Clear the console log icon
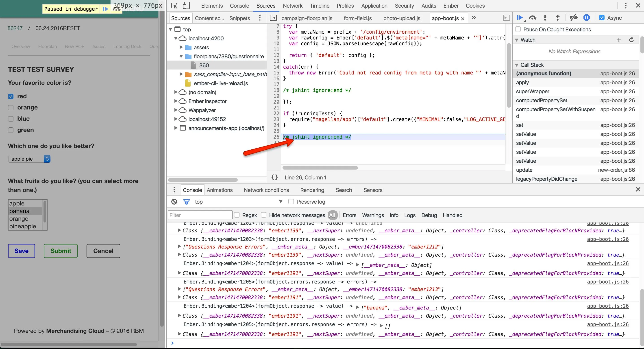This screenshot has height=349, width=644. pos(174,202)
